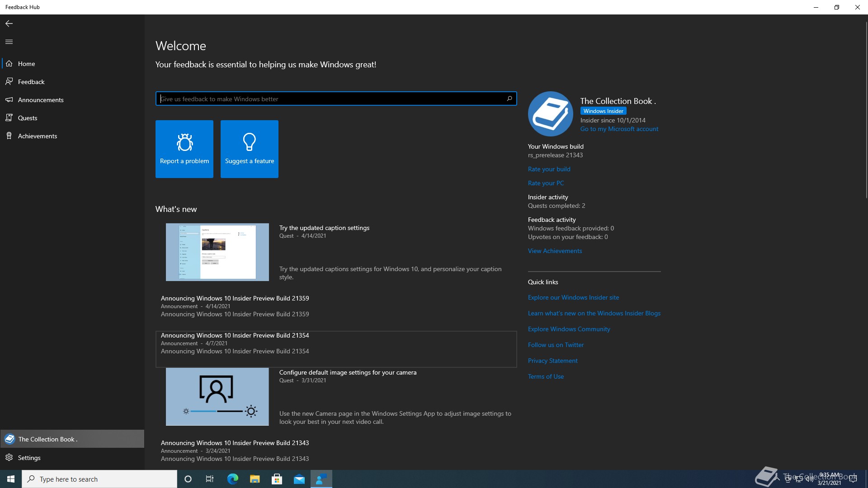
Task: Open Feedback Hub Settings
Action: point(72,458)
